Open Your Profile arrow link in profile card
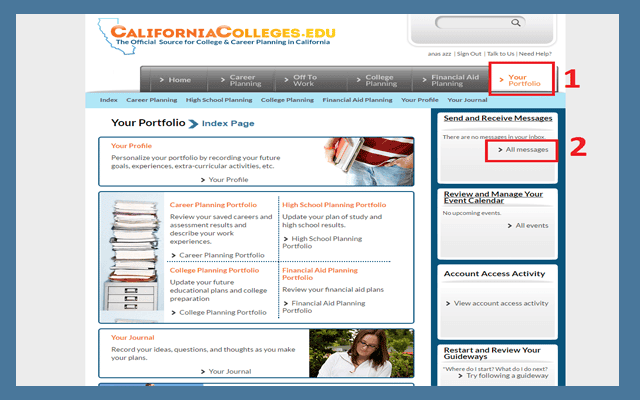 (x=224, y=180)
